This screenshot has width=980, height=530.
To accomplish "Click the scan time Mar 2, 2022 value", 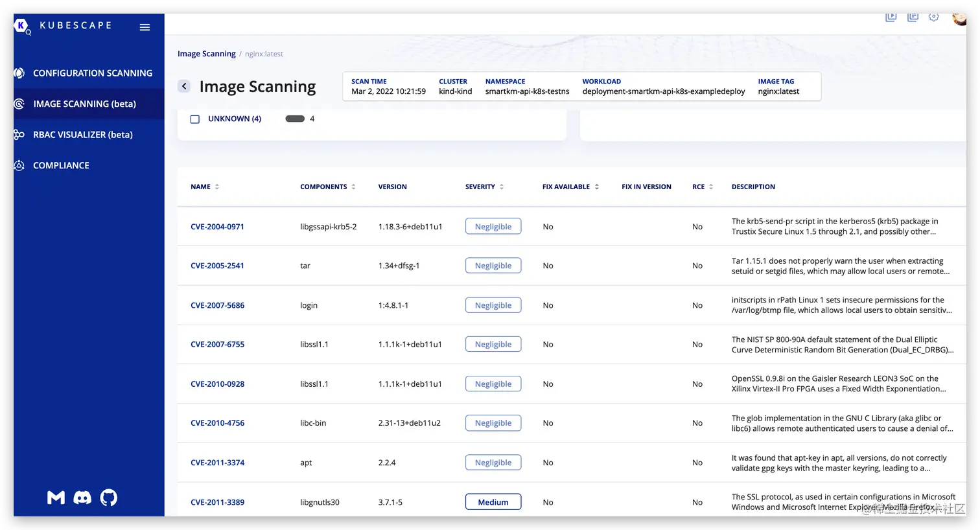I will coord(388,91).
